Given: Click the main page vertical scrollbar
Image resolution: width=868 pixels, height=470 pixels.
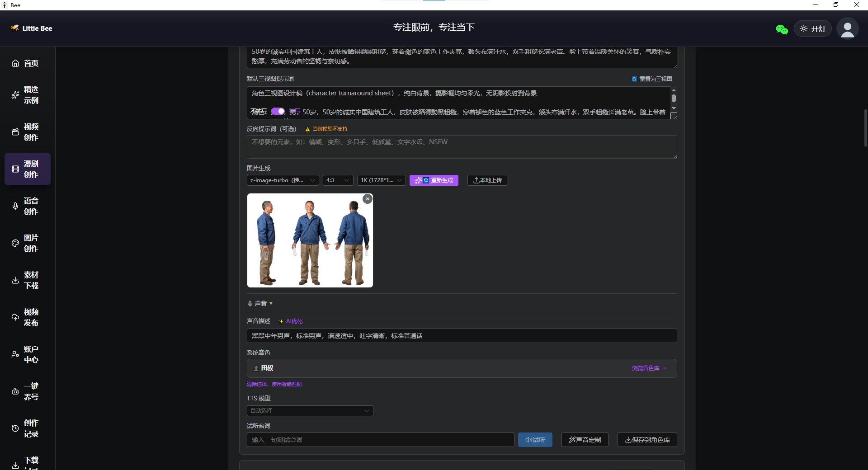Looking at the screenshot, I should (x=865, y=128).
